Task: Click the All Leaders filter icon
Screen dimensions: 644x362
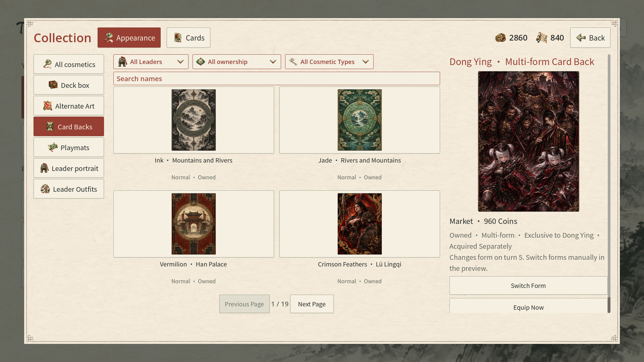Action: (122, 62)
